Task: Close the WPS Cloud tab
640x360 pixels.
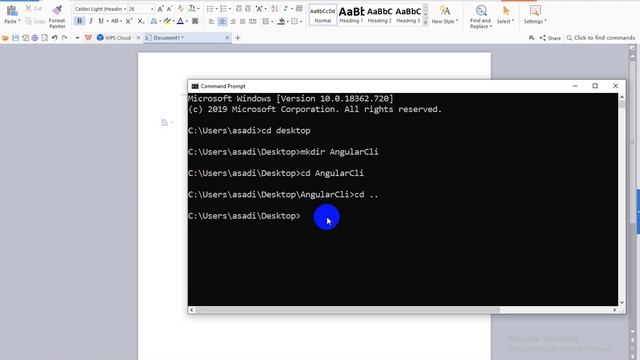Action: (x=138, y=38)
